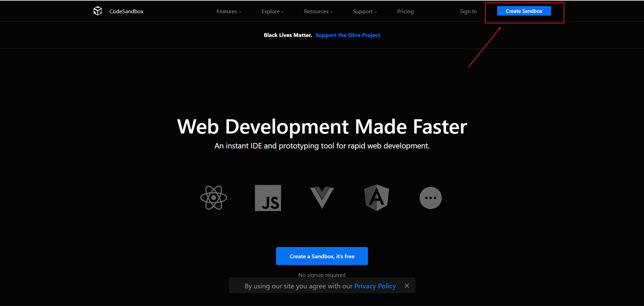Select the React template icon
This screenshot has width=644, height=306.
point(214,198)
